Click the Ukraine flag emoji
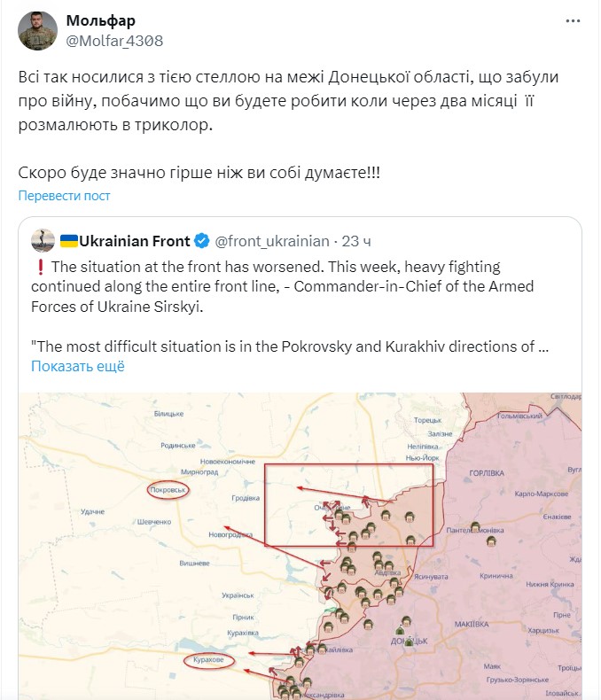 pyautogui.click(x=69, y=240)
